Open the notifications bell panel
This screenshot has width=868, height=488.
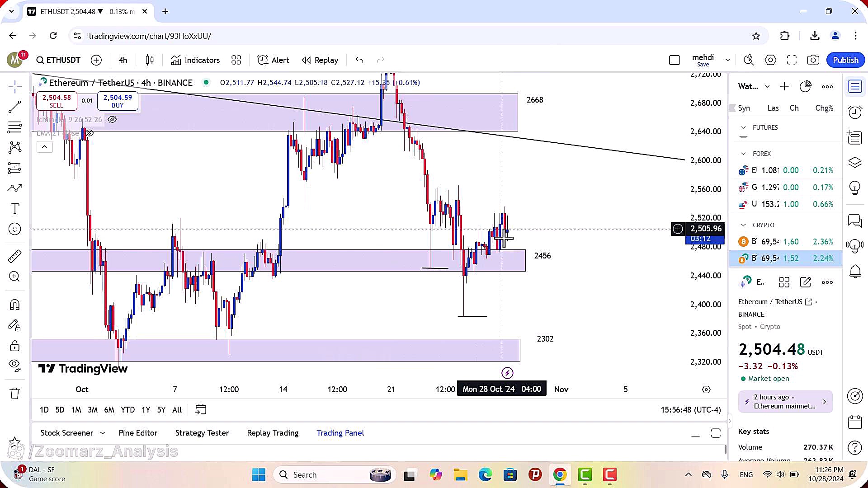pyautogui.click(x=855, y=272)
